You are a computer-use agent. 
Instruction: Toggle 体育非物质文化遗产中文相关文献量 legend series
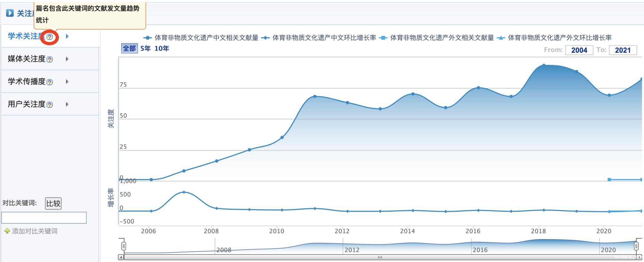pyautogui.click(x=206, y=38)
